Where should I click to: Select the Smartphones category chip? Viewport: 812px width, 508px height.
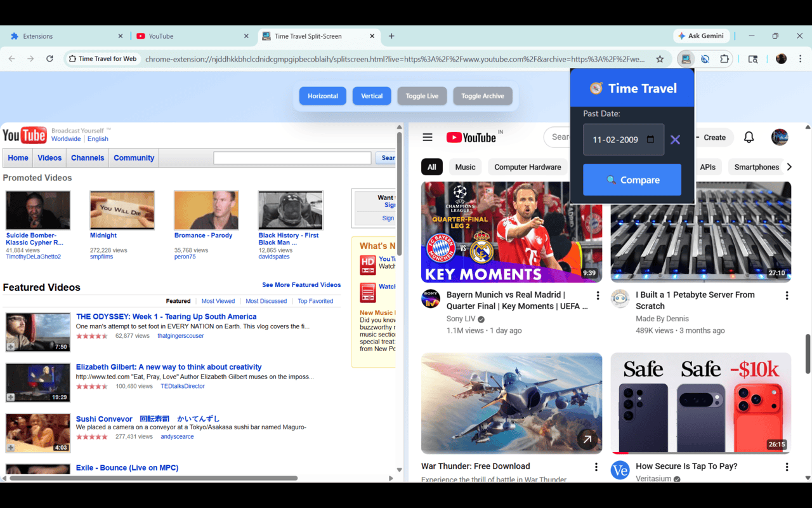point(756,167)
